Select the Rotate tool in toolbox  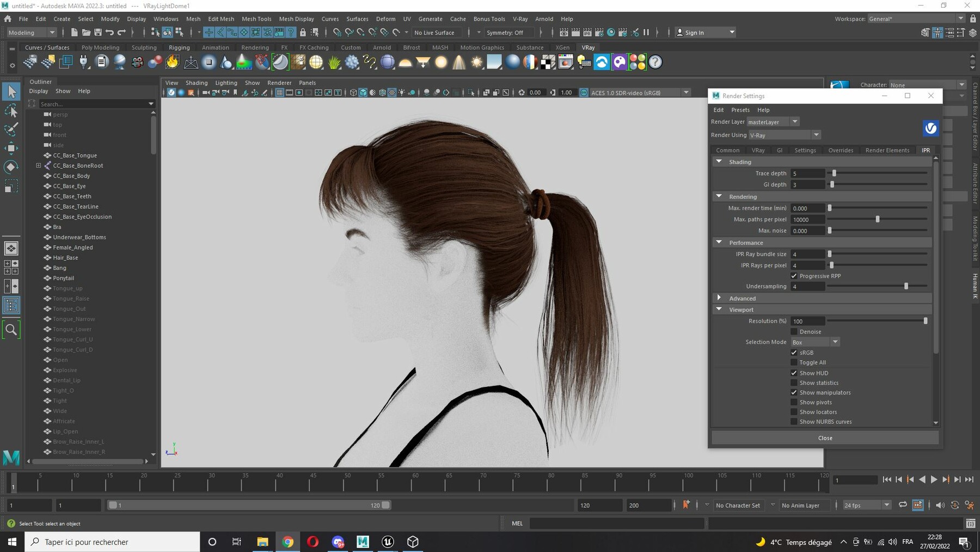point(11,167)
